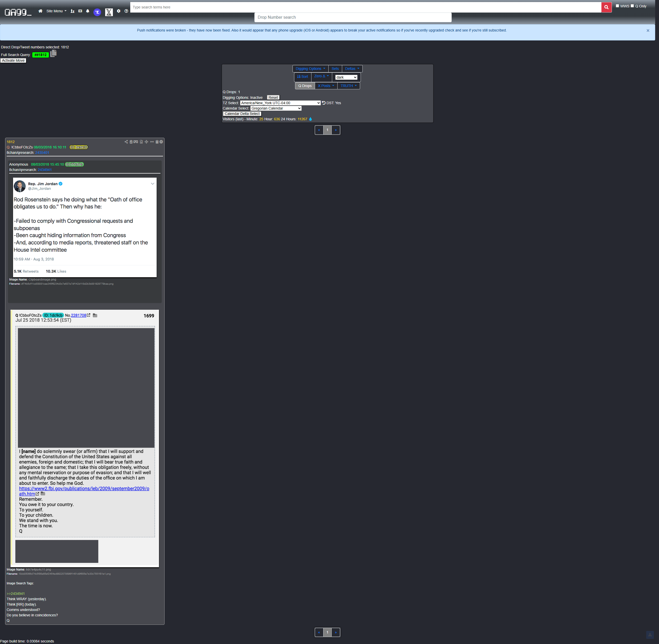659x644 pixels.
Task: Open the TZ Select timezone combo box
Action: 280,103
